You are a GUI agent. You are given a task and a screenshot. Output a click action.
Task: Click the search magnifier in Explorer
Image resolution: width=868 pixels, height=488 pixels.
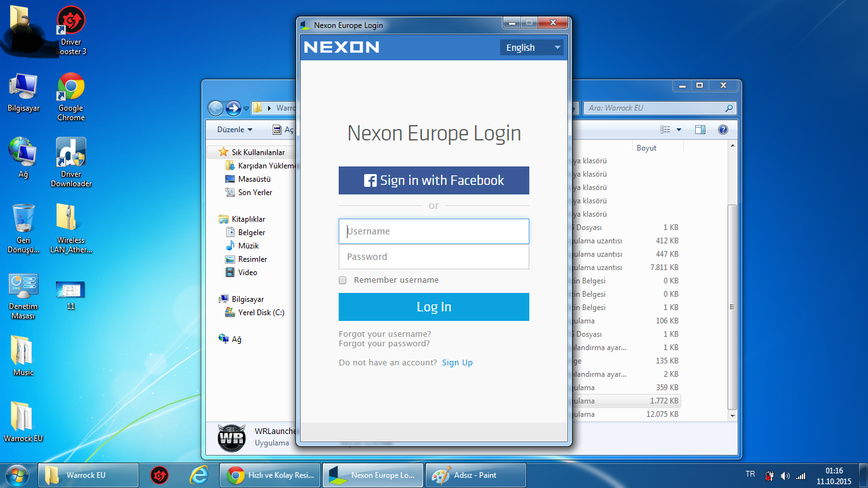[729, 108]
